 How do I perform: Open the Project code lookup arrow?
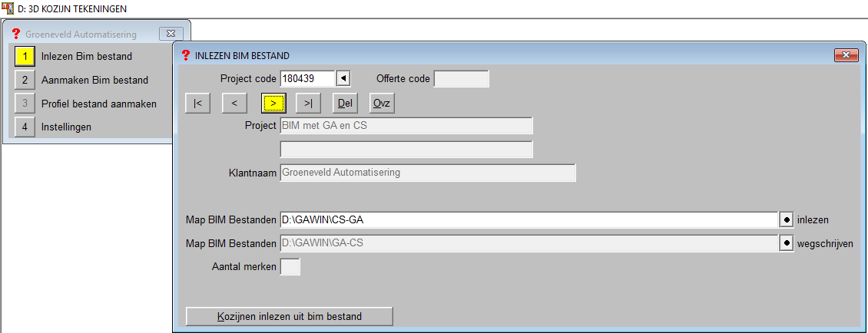344,78
